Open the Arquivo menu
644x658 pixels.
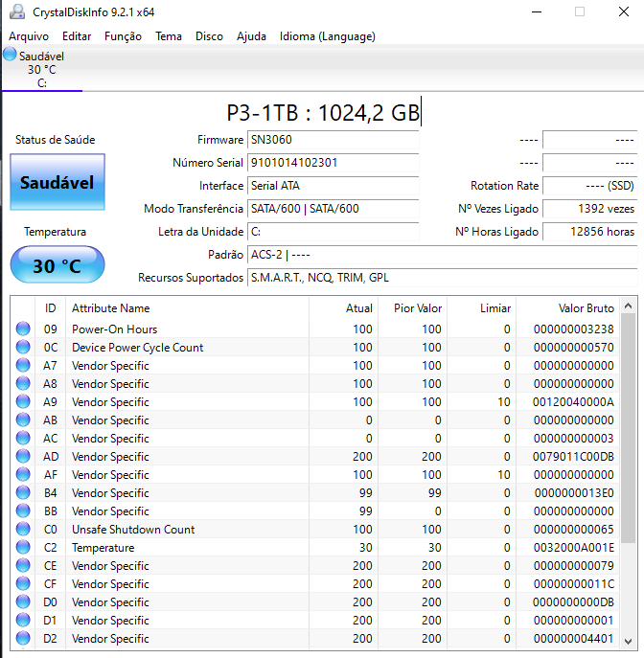click(x=29, y=36)
